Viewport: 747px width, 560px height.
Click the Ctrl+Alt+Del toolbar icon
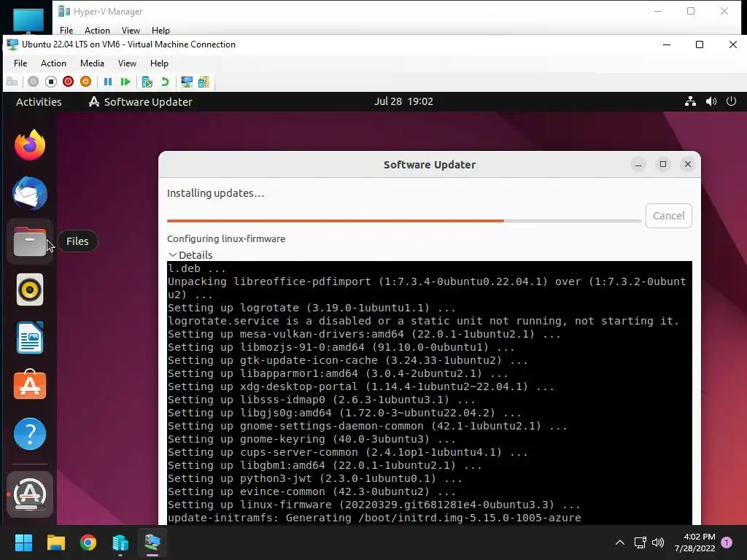click(x=12, y=82)
